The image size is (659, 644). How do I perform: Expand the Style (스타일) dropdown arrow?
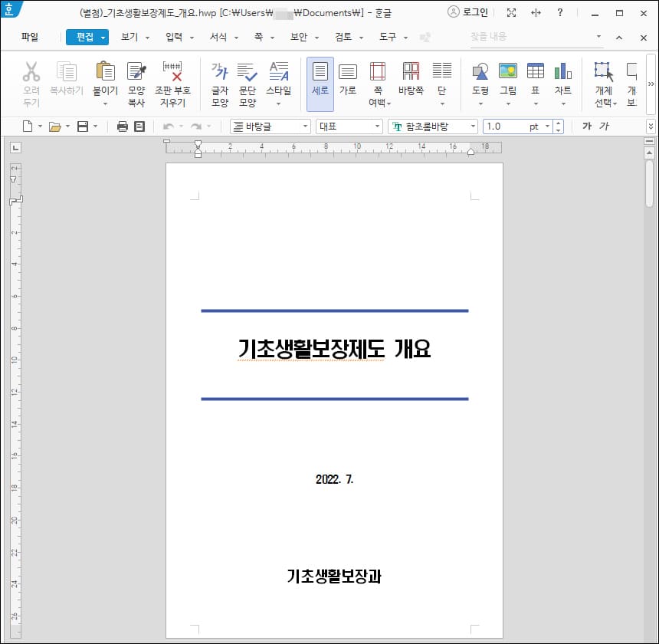279,103
